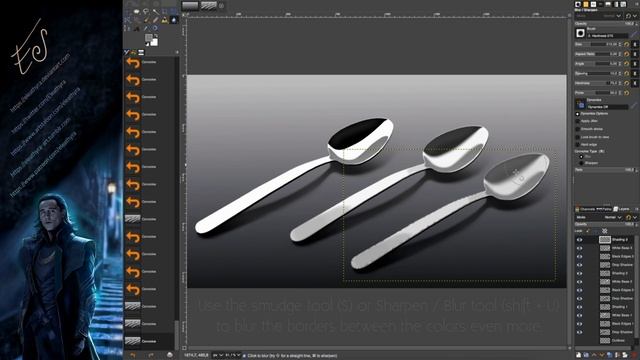
Task: Toggle link Size to brush native size
Action: click(x=635, y=44)
